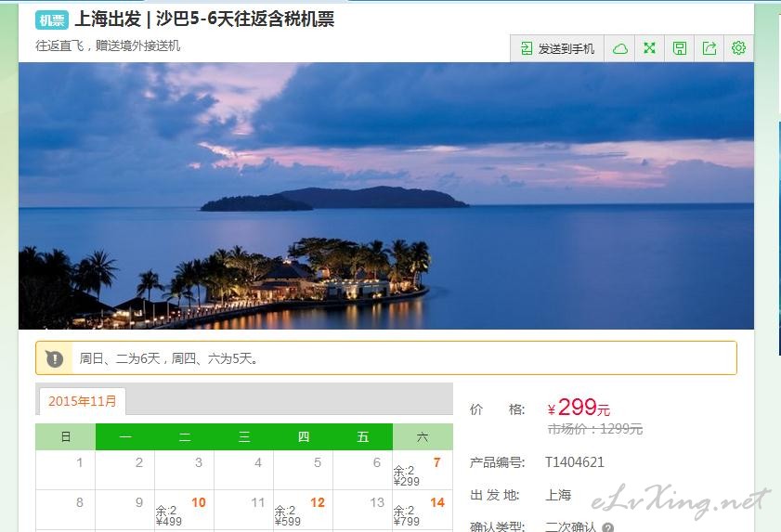Open the settings gear icon

(x=738, y=48)
